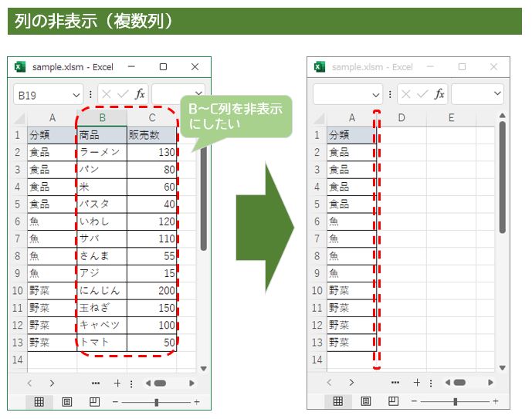This screenshot has height=419, width=532.
Task: Click the 分類 header cell in the right window
Action: point(351,135)
